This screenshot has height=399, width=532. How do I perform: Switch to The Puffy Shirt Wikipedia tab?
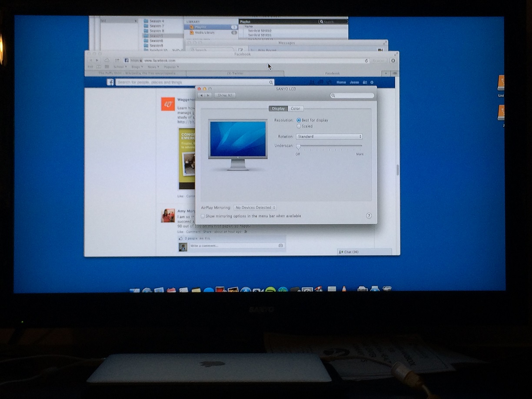[x=136, y=73]
